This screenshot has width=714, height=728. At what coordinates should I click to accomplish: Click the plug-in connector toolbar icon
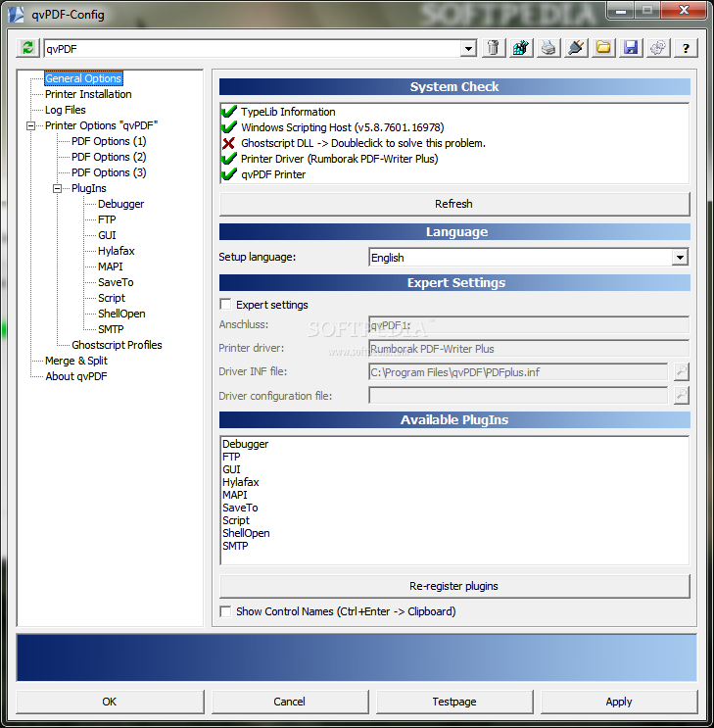[x=576, y=48]
